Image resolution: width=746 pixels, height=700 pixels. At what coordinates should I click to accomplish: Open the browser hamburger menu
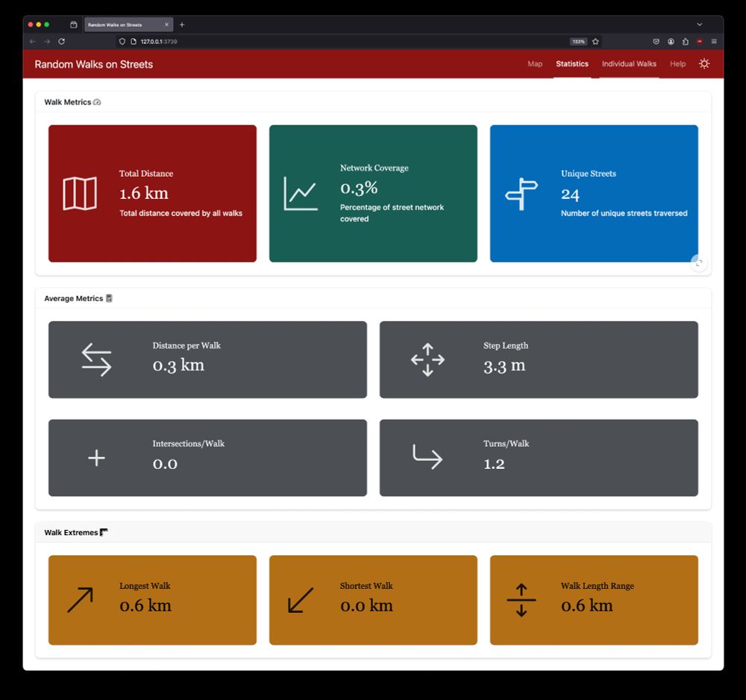714,41
